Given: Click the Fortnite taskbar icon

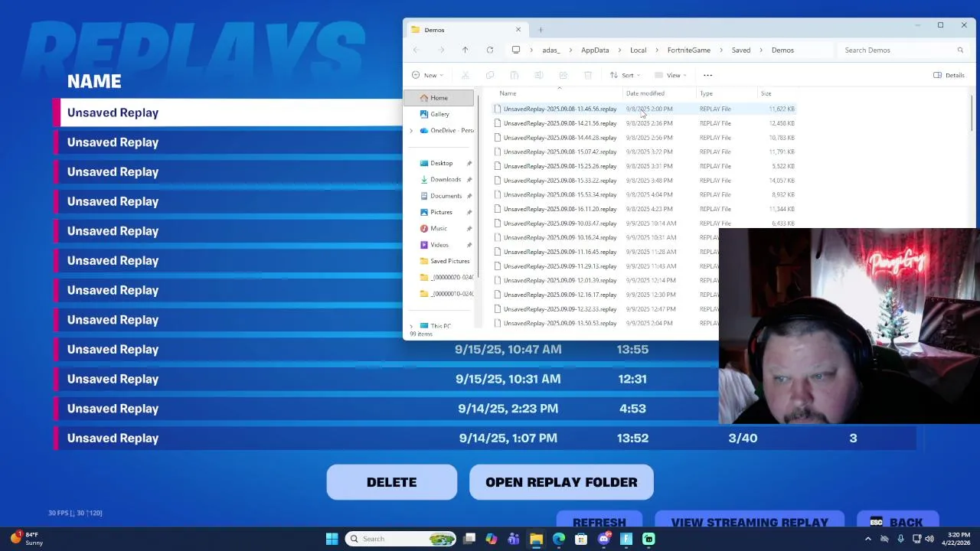Looking at the screenshot, I should pyautogui.click(x=626, y=539).
